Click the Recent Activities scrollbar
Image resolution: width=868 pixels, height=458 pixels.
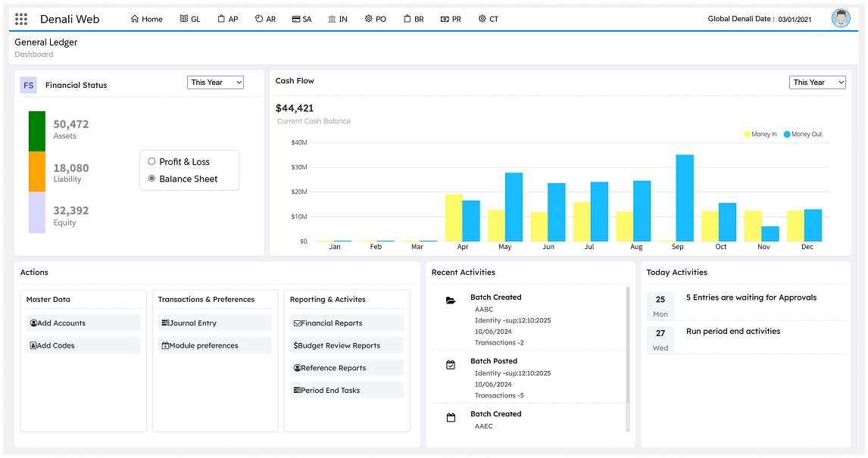pos(627,357)
